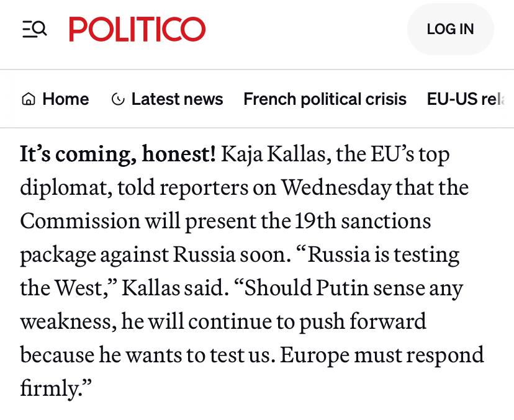Click the crescent icon next to Latest news
Screen dimensions: 514x420
click(118, 99)
